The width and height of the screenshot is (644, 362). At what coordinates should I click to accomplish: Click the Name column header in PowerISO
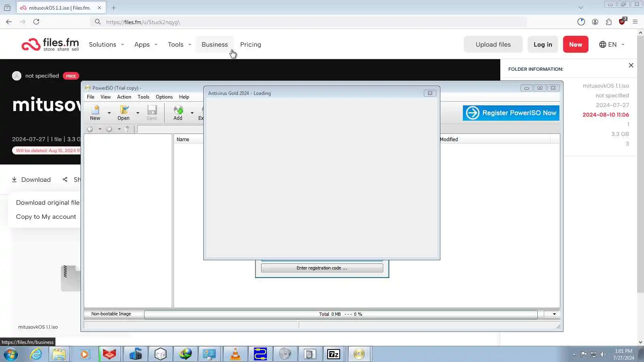click(189, 139)
